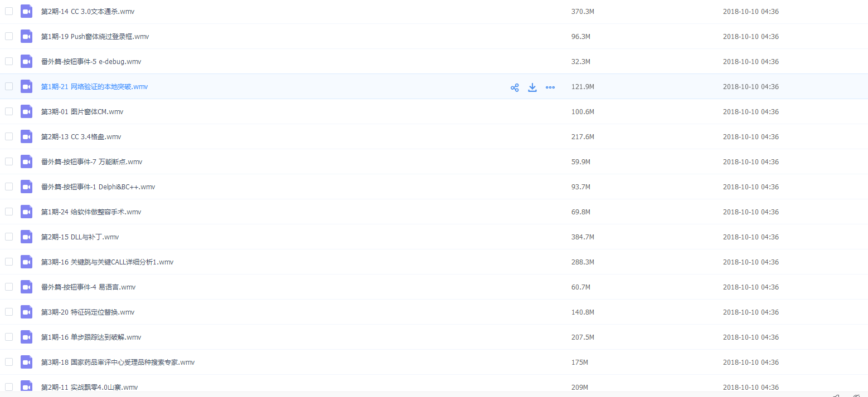
Task: Toggle the checkbox for 单步跟踪达到破解.wmv
Action: (x=9, y=337)
